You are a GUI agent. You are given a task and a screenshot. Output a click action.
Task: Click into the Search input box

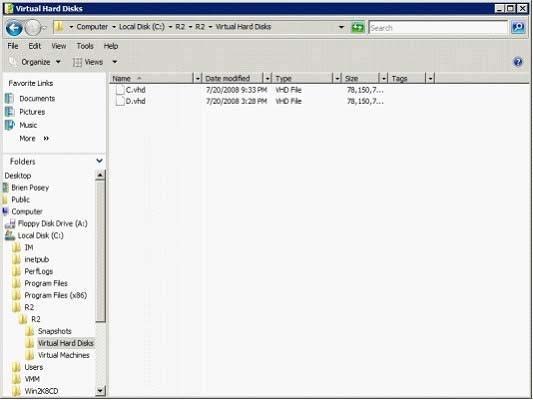pyautogui.click(x=438, y=28)
